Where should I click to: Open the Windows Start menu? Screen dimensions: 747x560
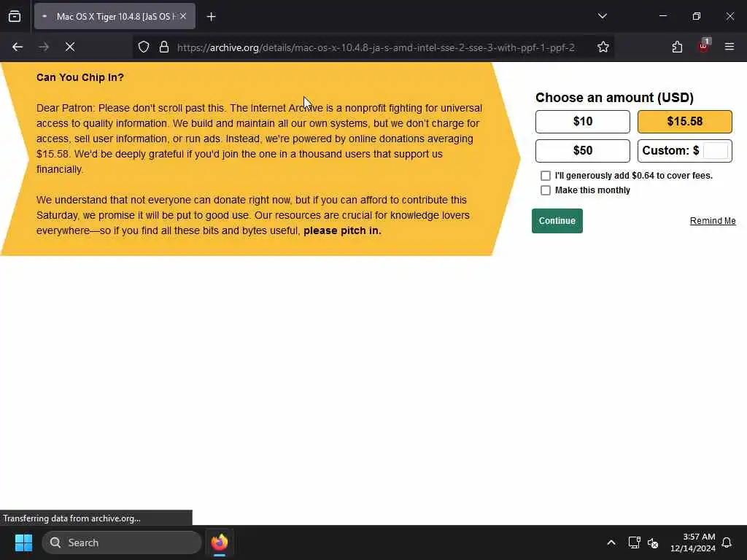coord(23,542)
